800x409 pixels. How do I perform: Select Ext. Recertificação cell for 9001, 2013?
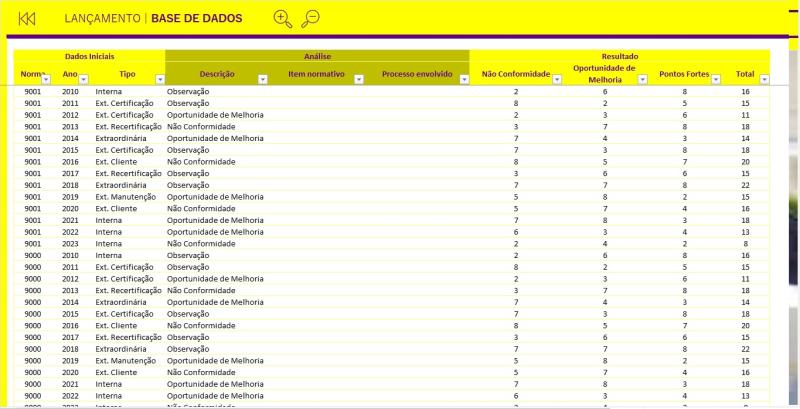129,126
